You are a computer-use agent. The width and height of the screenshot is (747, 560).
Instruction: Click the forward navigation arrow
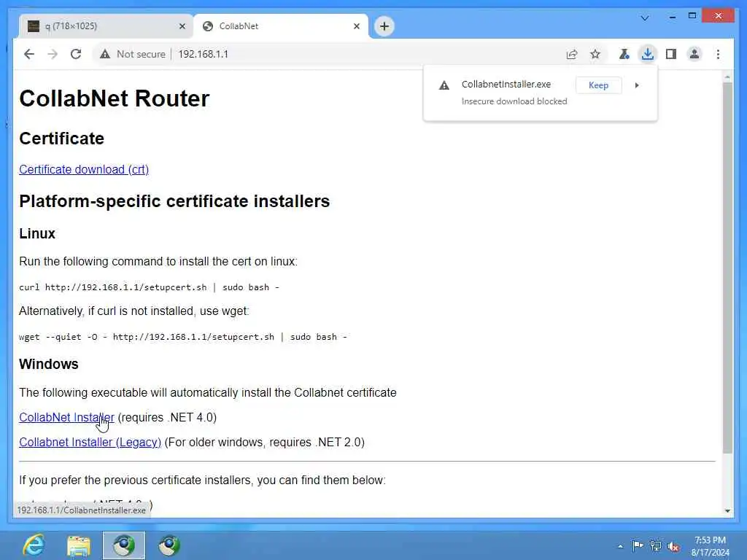(53, 54)
